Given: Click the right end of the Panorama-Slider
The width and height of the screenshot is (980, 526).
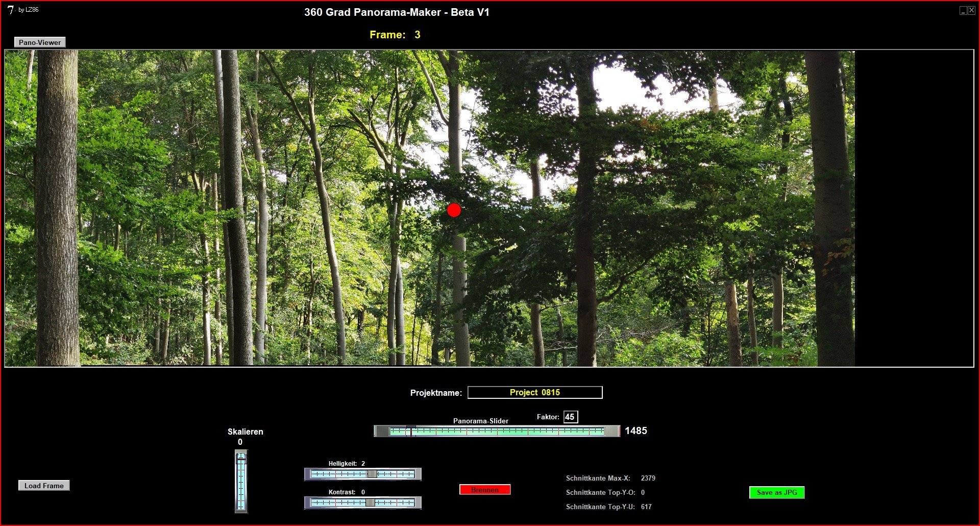Looking at the screenshot, I should pyautogui.click(x=611, y=431).
